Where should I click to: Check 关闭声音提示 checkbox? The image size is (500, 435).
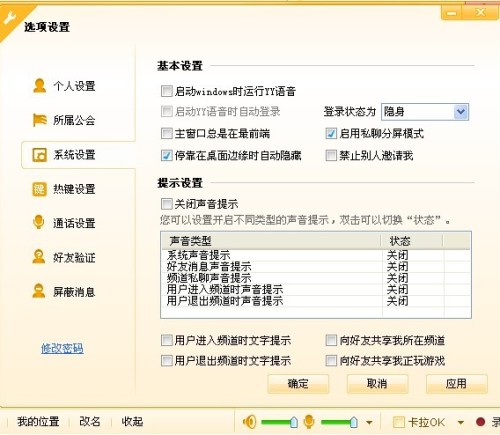click(x=166, y=204)
